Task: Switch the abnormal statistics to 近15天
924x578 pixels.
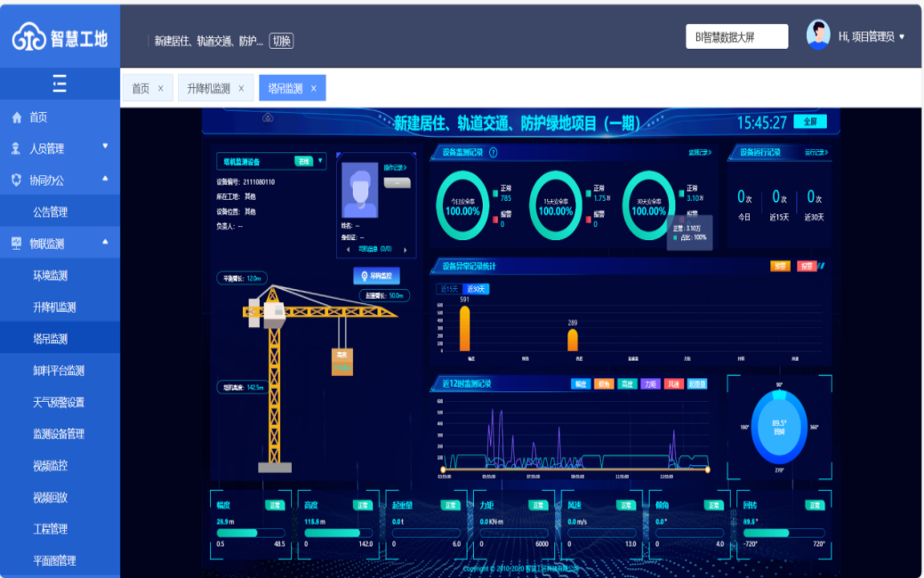Action: [x=449, y=289]
